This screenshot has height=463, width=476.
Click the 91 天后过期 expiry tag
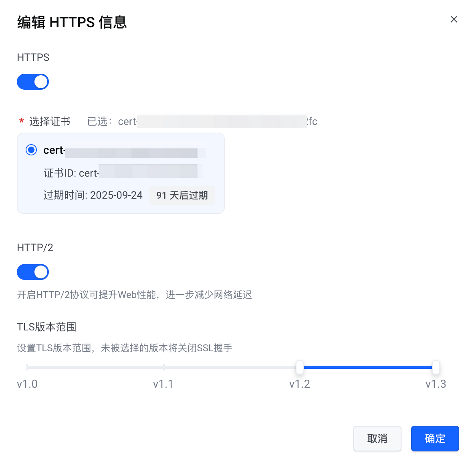182,195
